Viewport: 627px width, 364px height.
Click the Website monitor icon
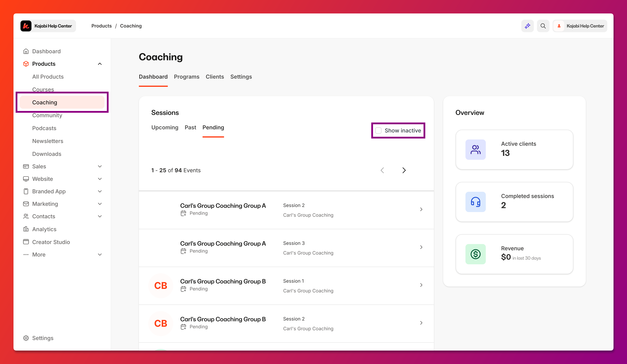click(26, 179)
